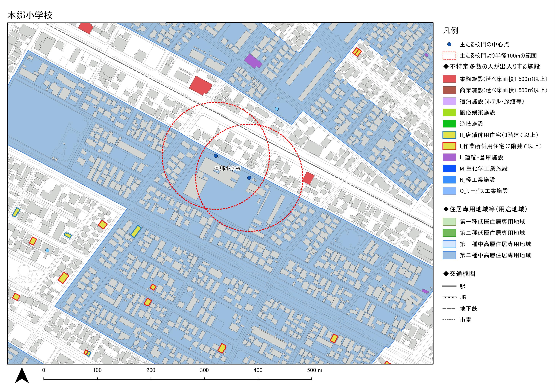Click the scale bar 500 m label
555x392 pixels.
(314, 370)
